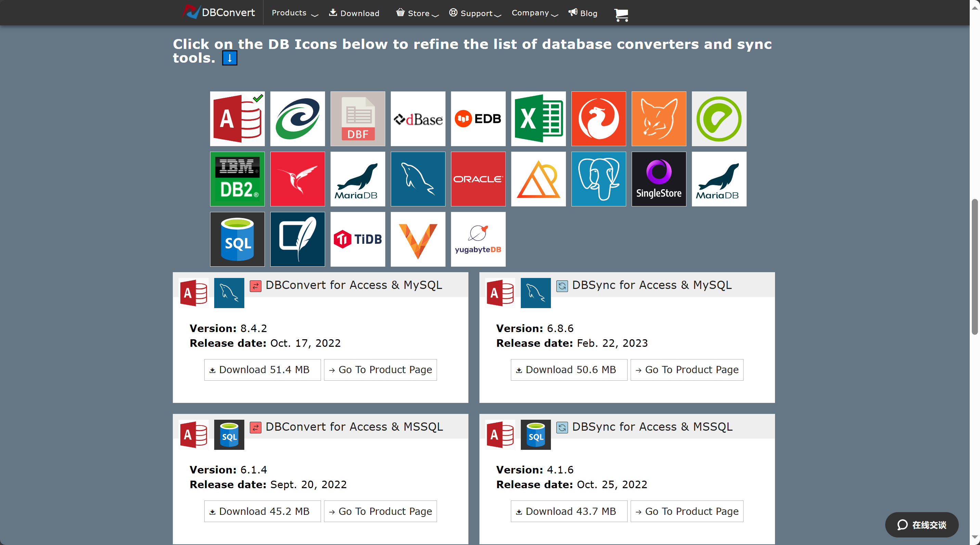The width and height of the screenshot is (980, 545).
Task: Go to the DBConvert home logo
Action: click(x=218, y=12)
